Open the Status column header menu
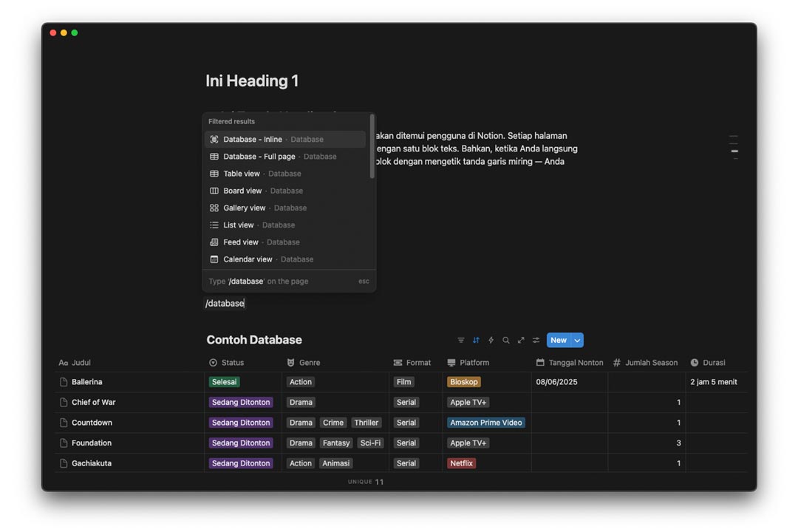 pos(232,363)
